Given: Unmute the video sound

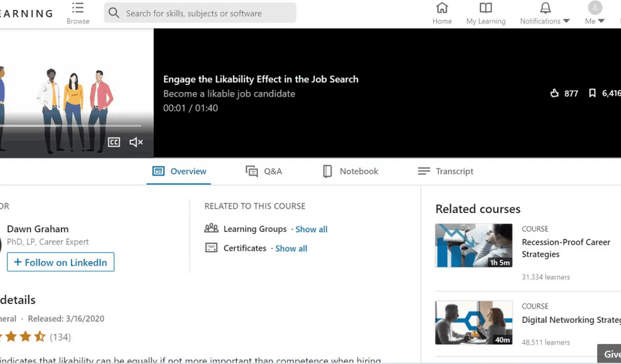Looking at the screenshot, I should point(136,142).
